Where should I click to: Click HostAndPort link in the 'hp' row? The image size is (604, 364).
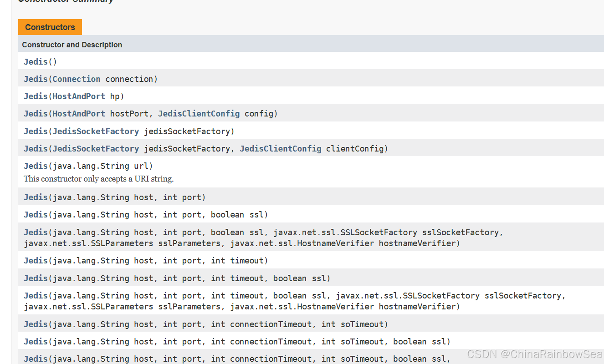click(x=78, y=96)
